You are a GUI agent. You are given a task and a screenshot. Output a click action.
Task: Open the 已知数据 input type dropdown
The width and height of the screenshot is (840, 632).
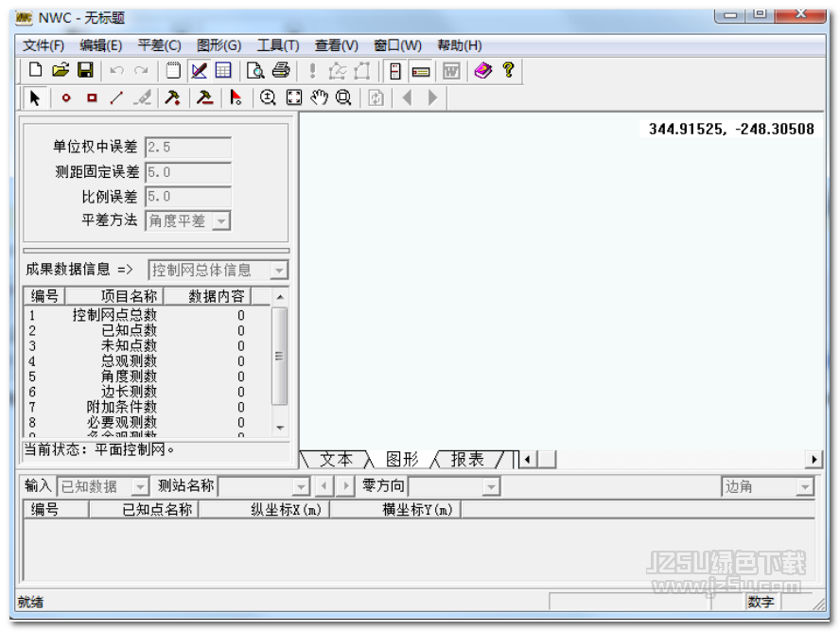[x=140, y=487]
